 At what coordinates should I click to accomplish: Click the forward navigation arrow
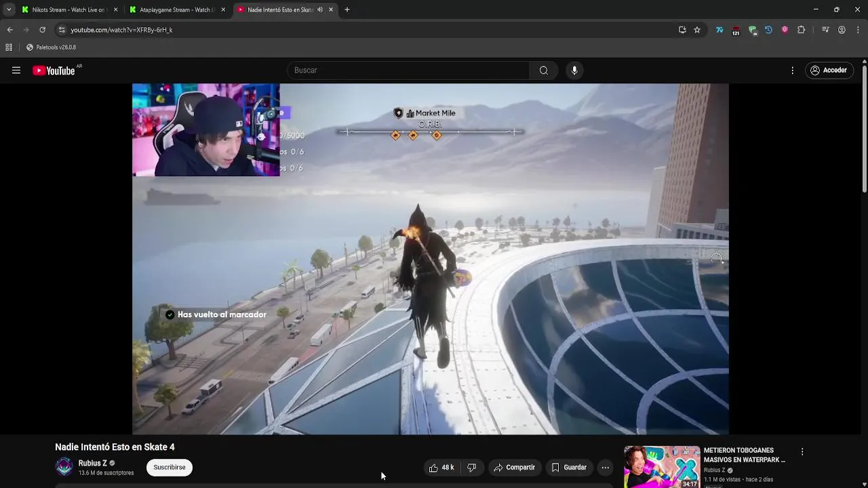(x=26, y=30)
